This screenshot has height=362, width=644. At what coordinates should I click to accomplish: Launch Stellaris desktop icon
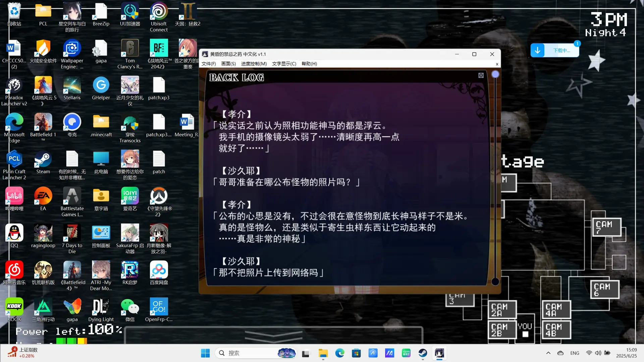click(72, 88)
